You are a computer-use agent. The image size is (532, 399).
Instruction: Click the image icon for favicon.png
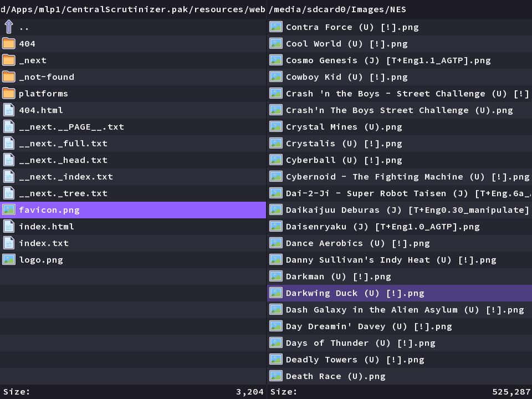click(x=9, y=209)
